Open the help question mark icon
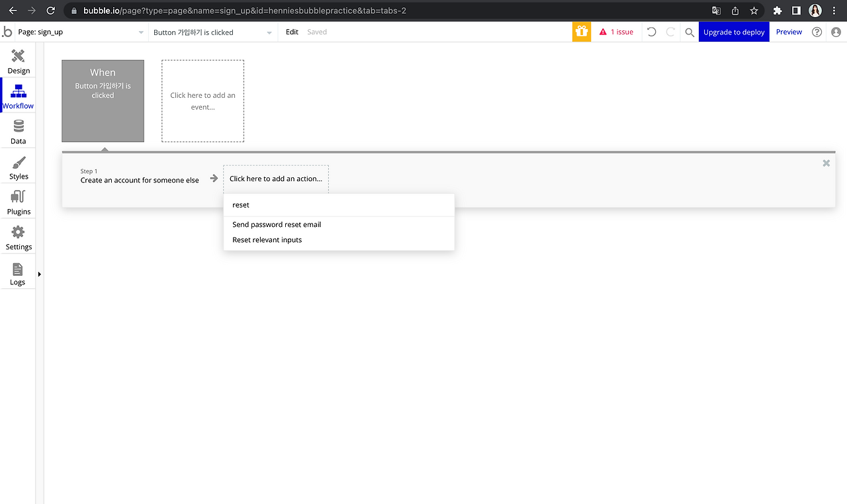Viewport: 847px width, 504px height. [817, 32]
